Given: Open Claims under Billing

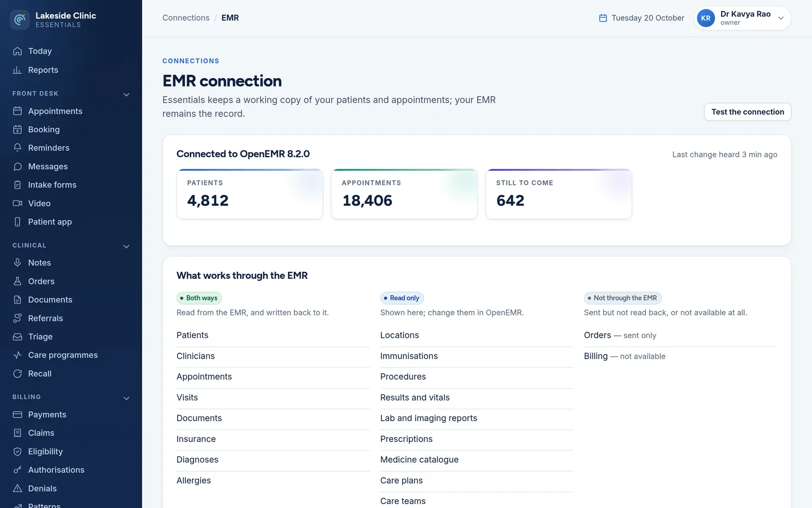Looking at the screenshot, I should pyautogui.click(x=71, y=433).
